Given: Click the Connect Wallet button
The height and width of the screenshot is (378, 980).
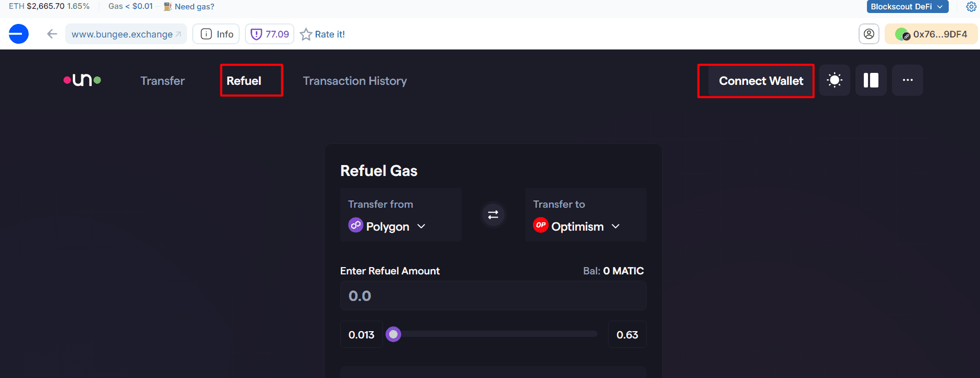Looking at the screenshot, I should pos(761,81).
